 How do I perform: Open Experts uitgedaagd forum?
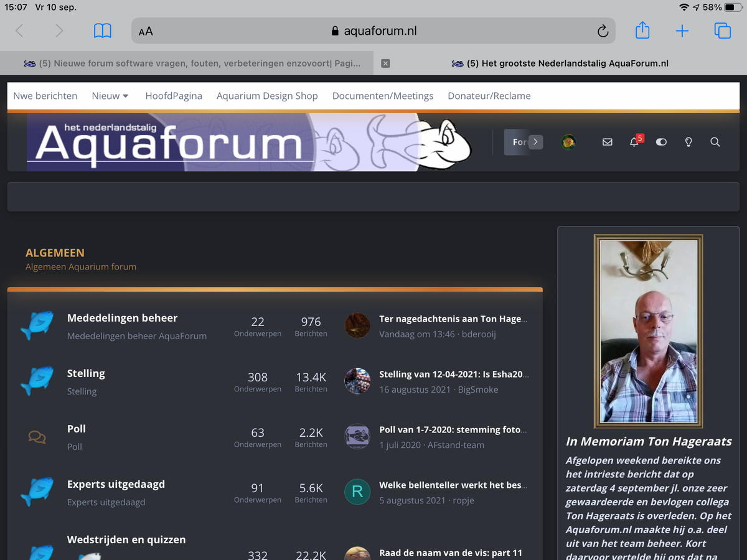pyautogui.click(x=116, y=484)
